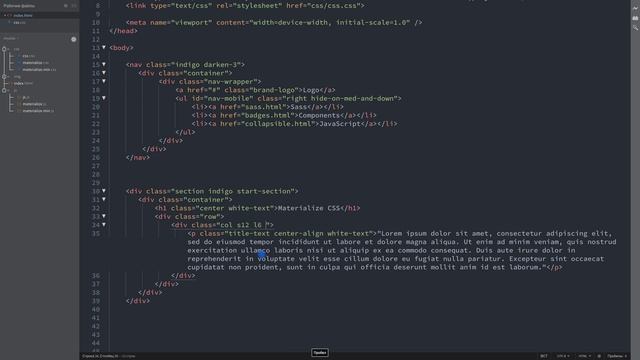Click the closing </head> tag on line 11
Image resolution: width=640 pixels, height=360 pixels.
[123, 31]
